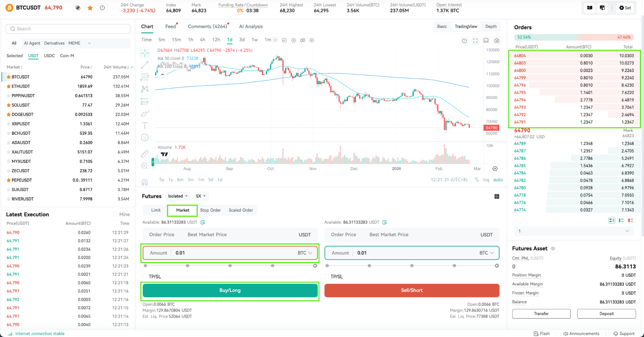Click the Sell/Short button
This screenshot has height=337, width=644.
pos(412,290)
